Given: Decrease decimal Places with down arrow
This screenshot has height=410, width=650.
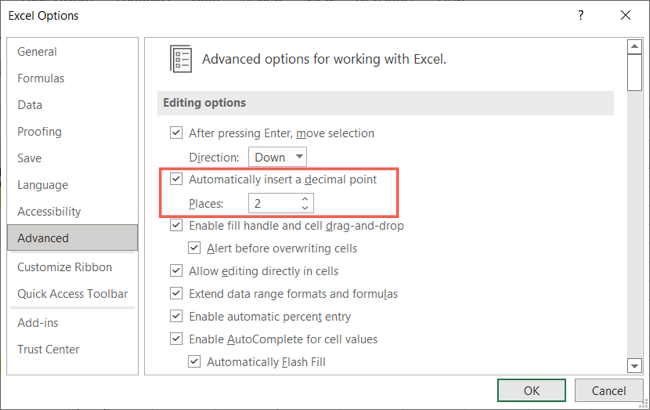Looking at the screenshot, I should [305, 208].
